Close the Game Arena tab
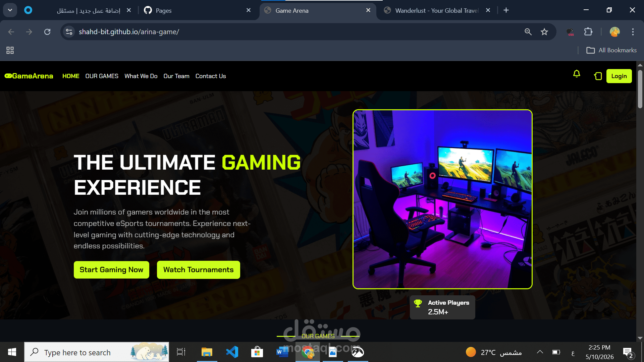Image resolution: width=644 pixels, height=362 pixels. [x=368, y=10]
